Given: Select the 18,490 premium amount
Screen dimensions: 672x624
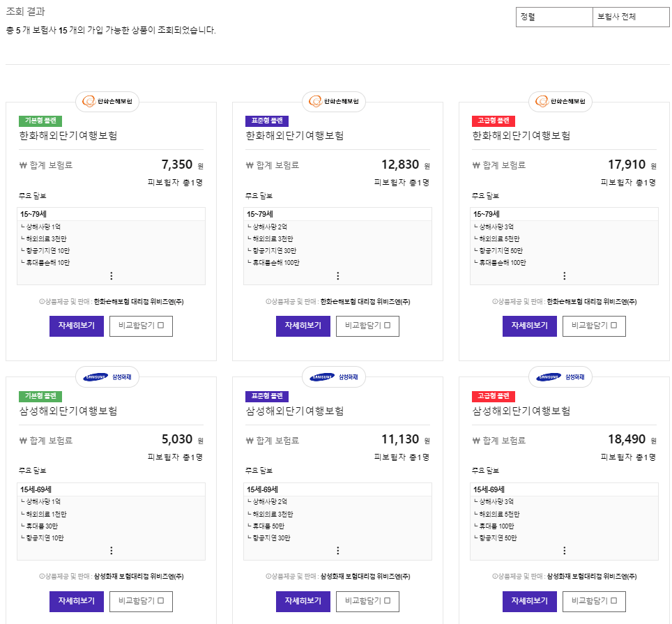Looking at the screenshot, I should (x=627, y=439).
